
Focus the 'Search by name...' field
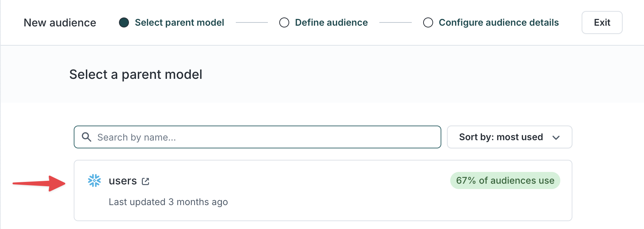(258, 137)
